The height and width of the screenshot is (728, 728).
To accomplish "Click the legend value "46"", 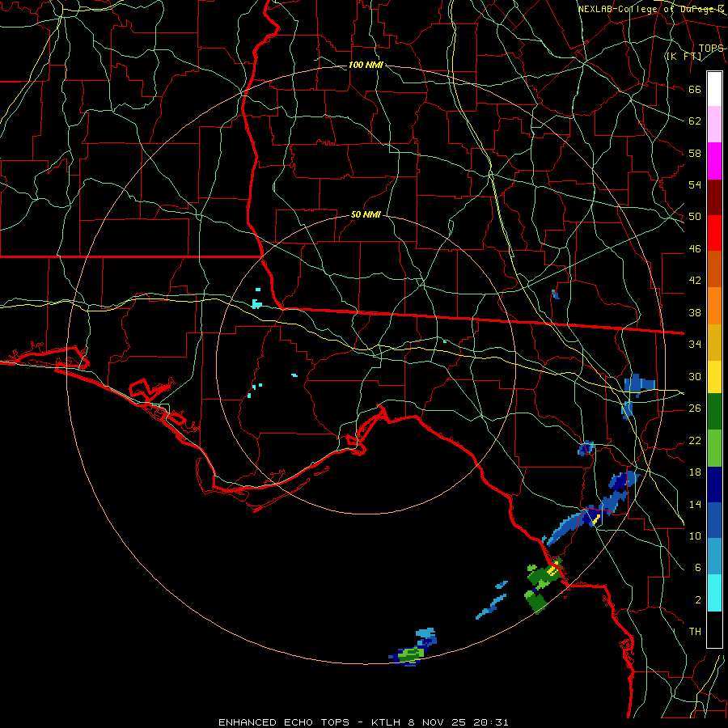I will [x=695, y=249].
